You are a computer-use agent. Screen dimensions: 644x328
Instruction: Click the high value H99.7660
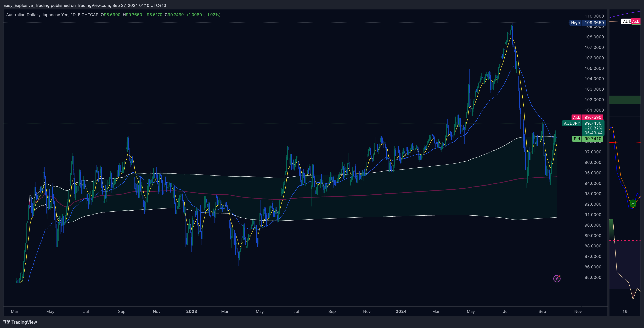tap(132, 15)
